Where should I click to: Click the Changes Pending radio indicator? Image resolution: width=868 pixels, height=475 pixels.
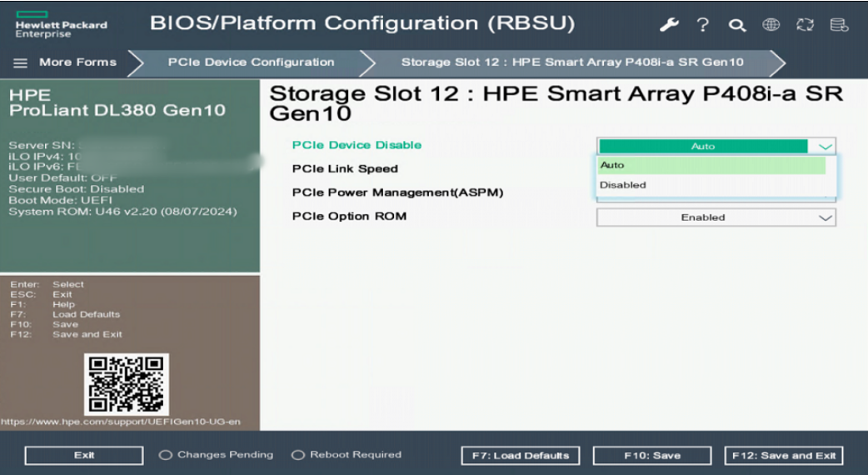166,455
